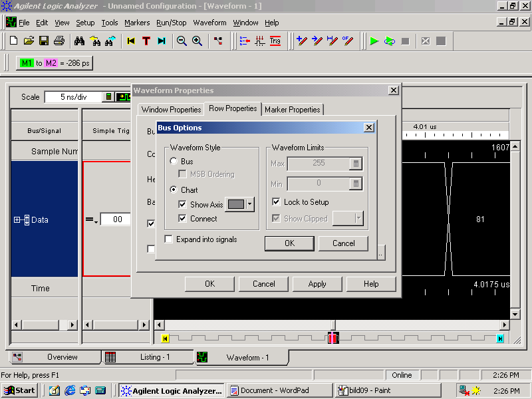This screenshot has width=532, height=399.
Task: Click vertical scrollbar down arrow
Action: pyautogui.click(x=515, y=314)
